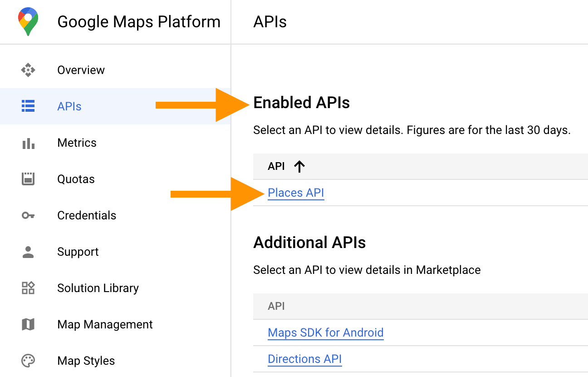This screenshot has height=377, width=588.
Task: Click the Additional APIs API column header
Action: tap(276, 306)
